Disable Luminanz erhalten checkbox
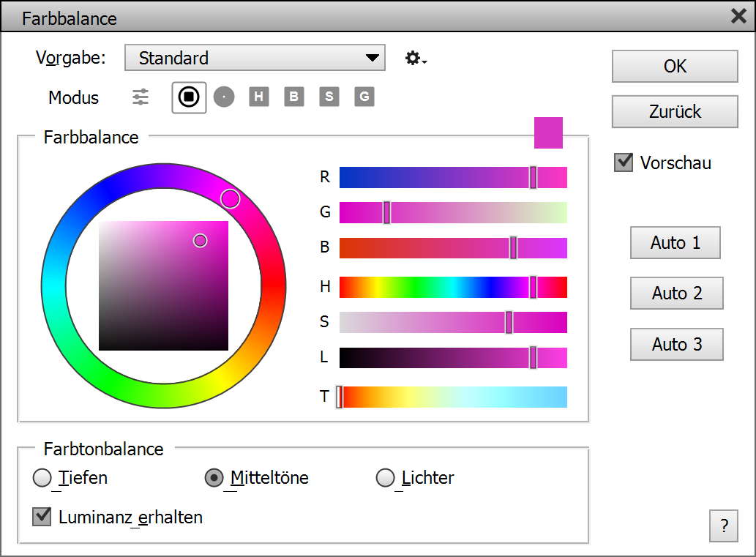Image resolution: width=756 pixels, height=557 pixels. (42, 517)
